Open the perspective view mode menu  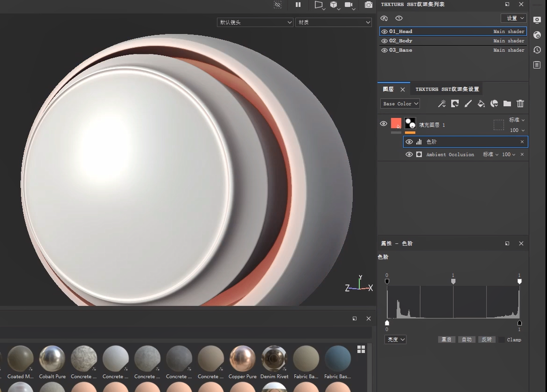click(319, 5)
